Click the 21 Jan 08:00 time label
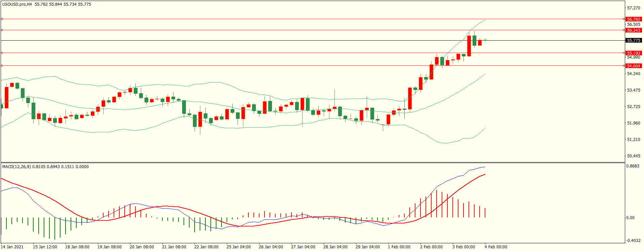The image size is (644, 251). [x=174, y=247]
